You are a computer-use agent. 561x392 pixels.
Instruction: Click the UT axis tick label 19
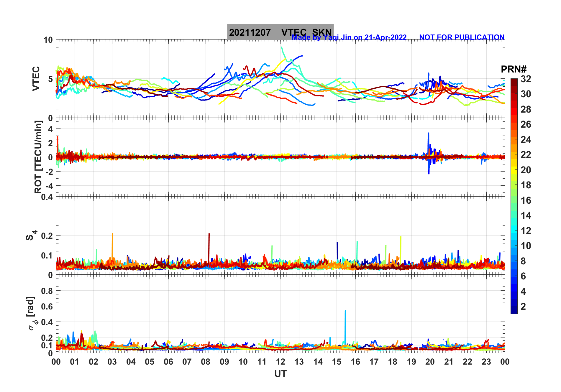(411, 362)
